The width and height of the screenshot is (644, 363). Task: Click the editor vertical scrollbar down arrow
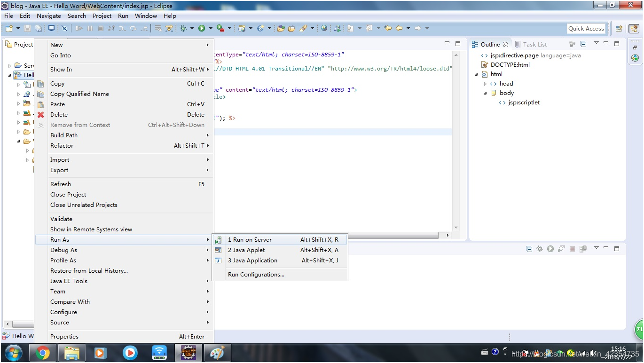click(456, 228)
